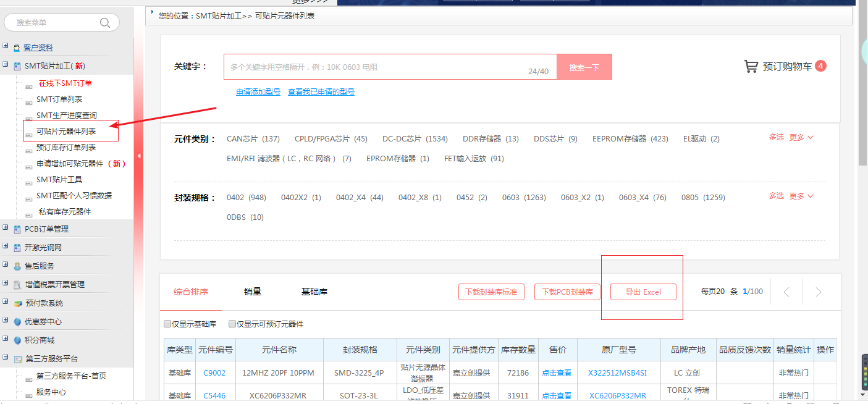Expand more options in 元件类别 row

click(x=801, y=138)
